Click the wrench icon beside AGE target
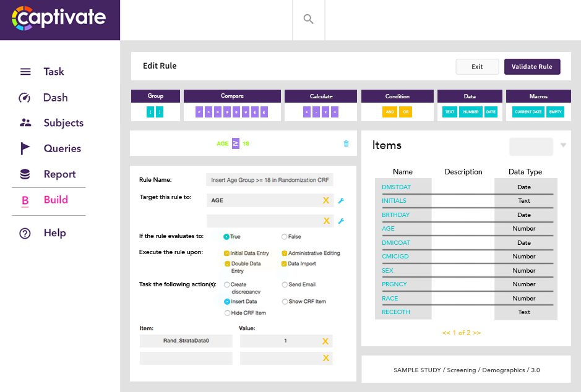This screenshot has width=581, height=392. pyautogui.click(x=342, y=200)
